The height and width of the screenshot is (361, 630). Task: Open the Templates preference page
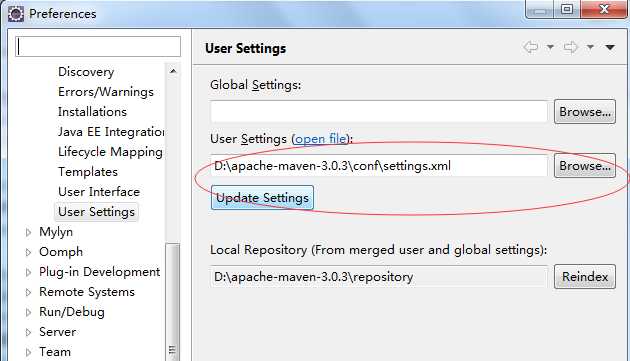pyautogui.click(x=88, y=172)
